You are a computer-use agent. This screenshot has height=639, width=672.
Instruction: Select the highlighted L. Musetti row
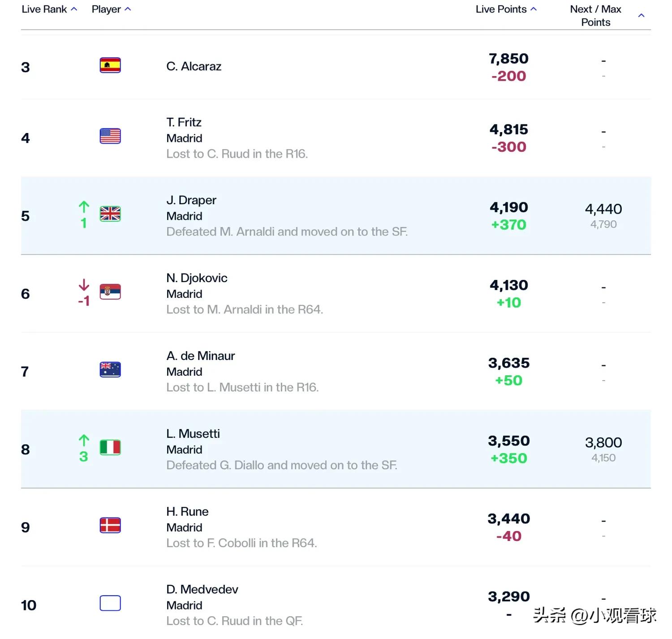click(x=336, y=449)
